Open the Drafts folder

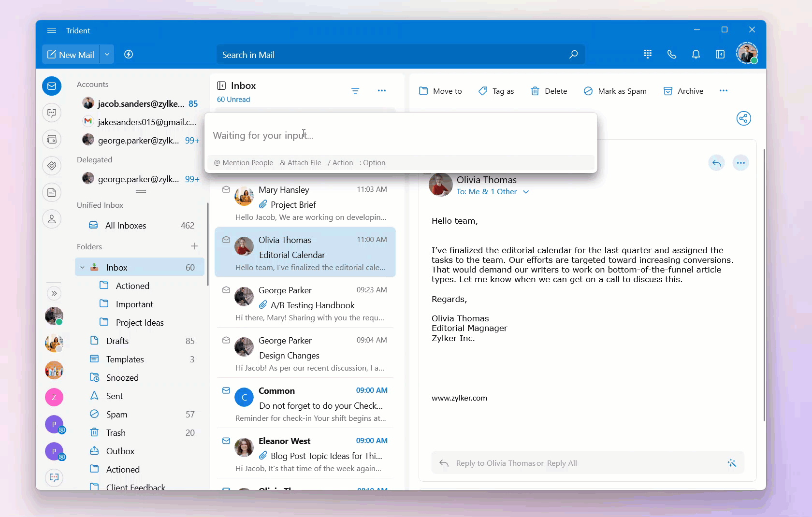coord(117,341)
